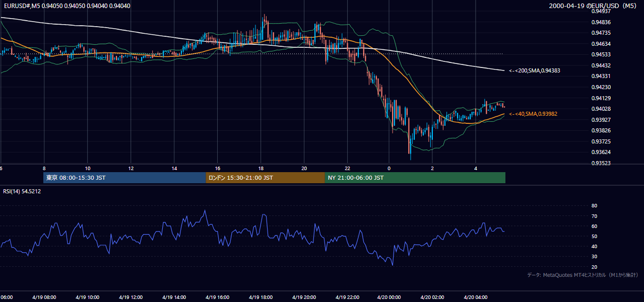Click the 0.93624 price axis label

click(x=601, y=152)
